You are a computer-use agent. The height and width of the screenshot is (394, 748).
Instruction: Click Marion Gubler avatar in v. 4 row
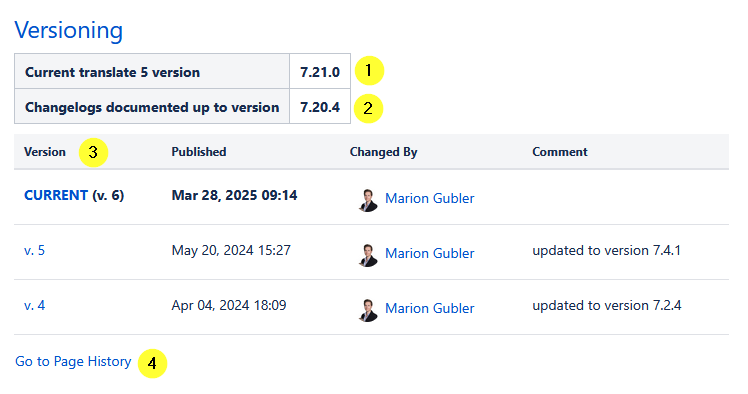[x=368, y=310]
